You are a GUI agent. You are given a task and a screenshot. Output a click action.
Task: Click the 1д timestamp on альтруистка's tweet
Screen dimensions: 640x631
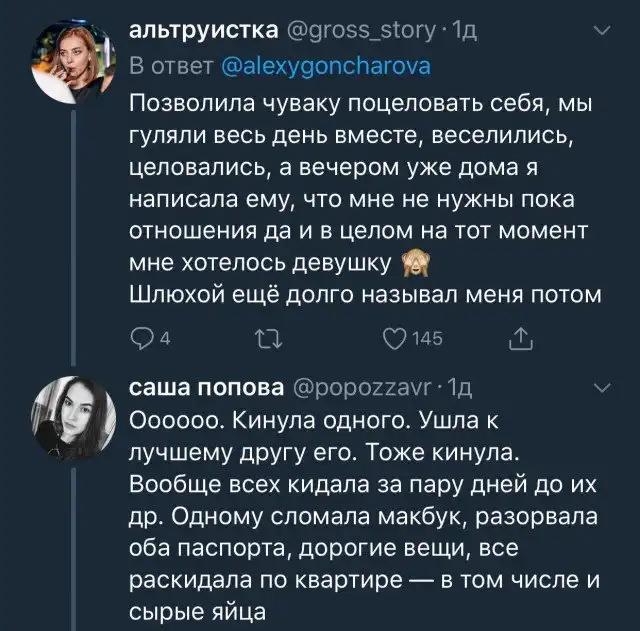(467, 33)
